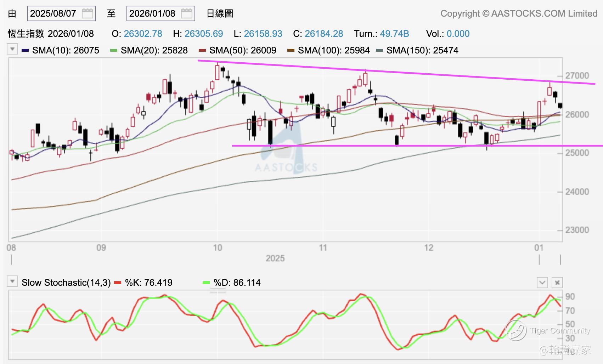Click the SMA(100) brown color swatch
Viewport: 603px width, 364px height.
point(291,51)
